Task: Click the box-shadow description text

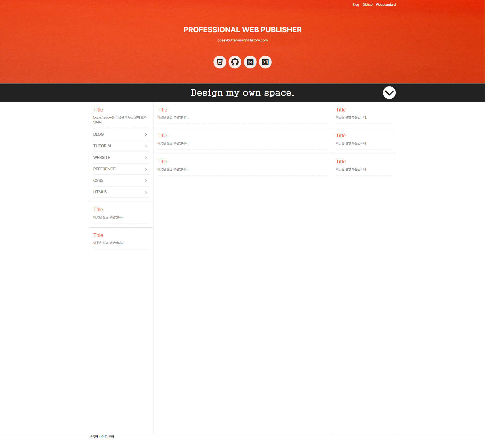Action: tap(120, 120)
